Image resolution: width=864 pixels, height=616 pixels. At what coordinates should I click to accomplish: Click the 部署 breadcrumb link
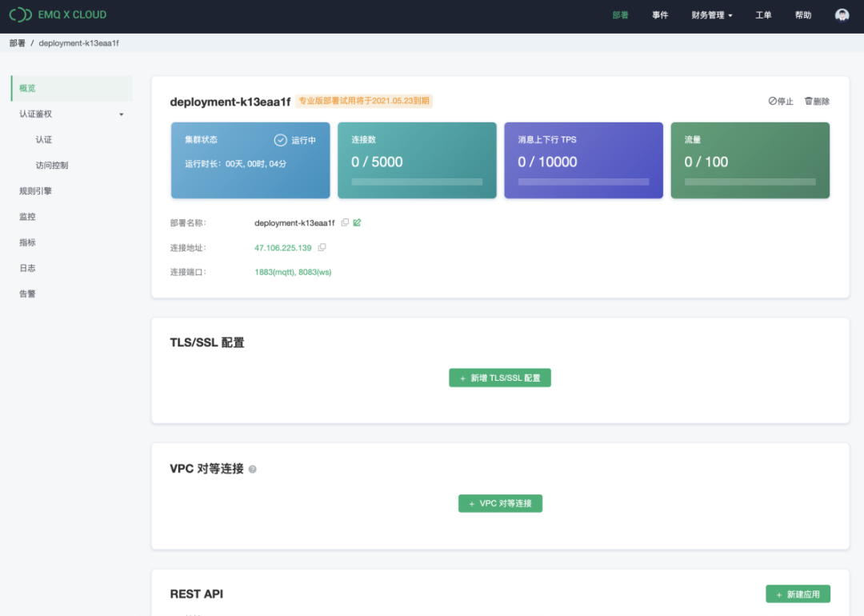17,43
